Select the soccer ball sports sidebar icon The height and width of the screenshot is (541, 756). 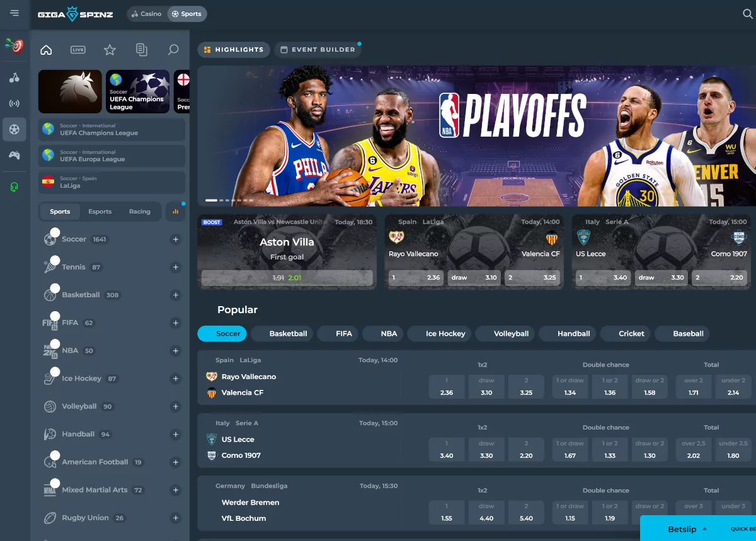14,130
